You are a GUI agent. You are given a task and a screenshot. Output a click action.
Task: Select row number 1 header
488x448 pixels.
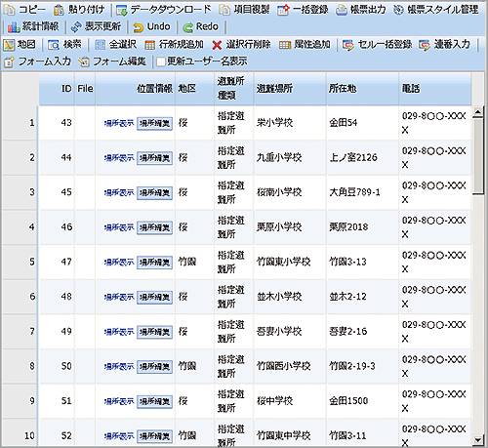[x=20, y=123]
